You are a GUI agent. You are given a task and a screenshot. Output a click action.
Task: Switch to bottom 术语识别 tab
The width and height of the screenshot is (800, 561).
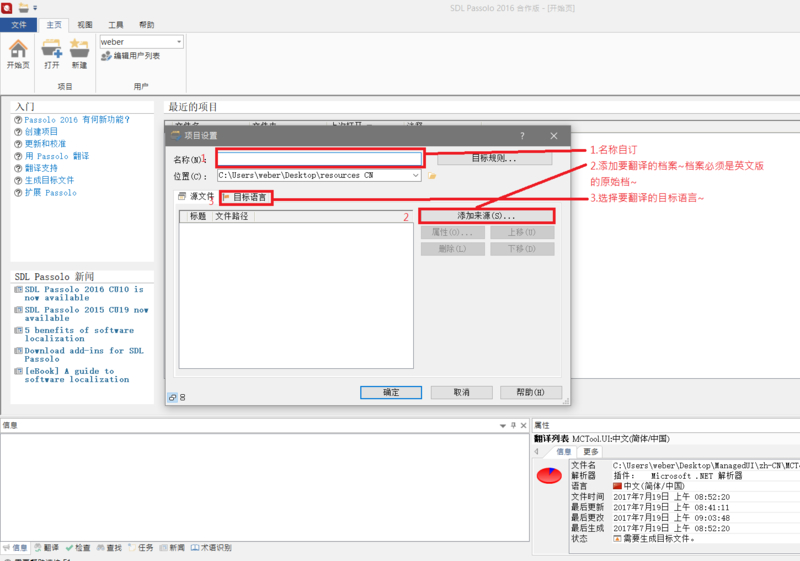[x=211, y=548]
